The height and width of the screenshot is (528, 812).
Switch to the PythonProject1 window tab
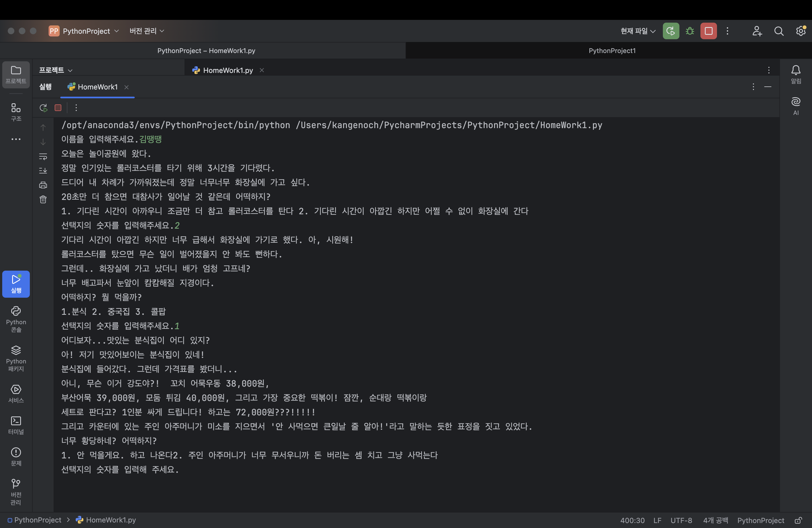pos(612,51)
